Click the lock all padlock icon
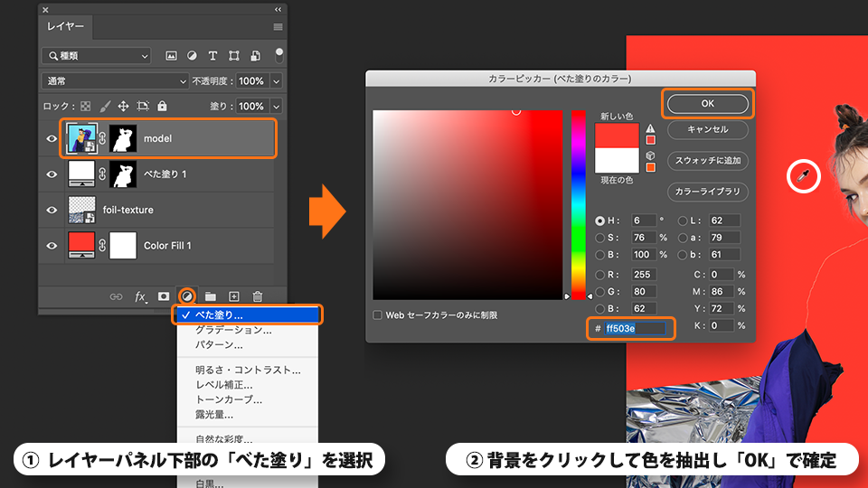The image size is (868, 488). 162,106
